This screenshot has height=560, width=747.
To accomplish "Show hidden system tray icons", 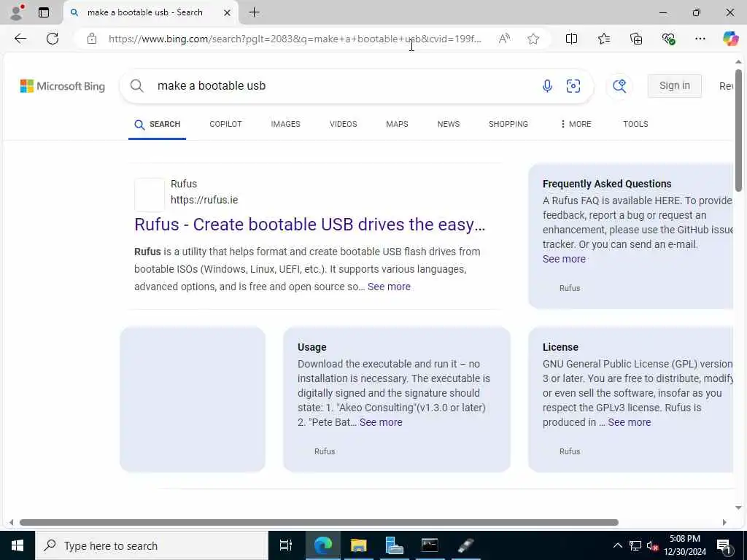I will point(617,545).
